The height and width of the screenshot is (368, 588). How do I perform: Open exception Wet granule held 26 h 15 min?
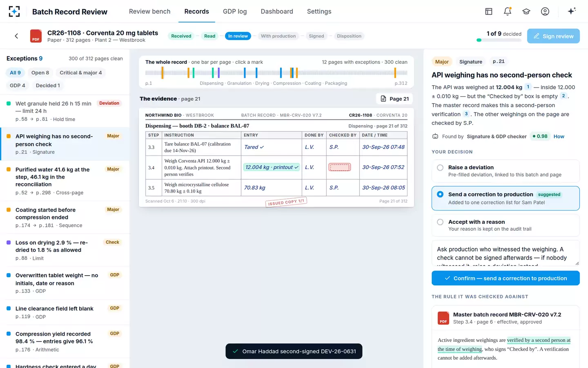coord(65,111)
